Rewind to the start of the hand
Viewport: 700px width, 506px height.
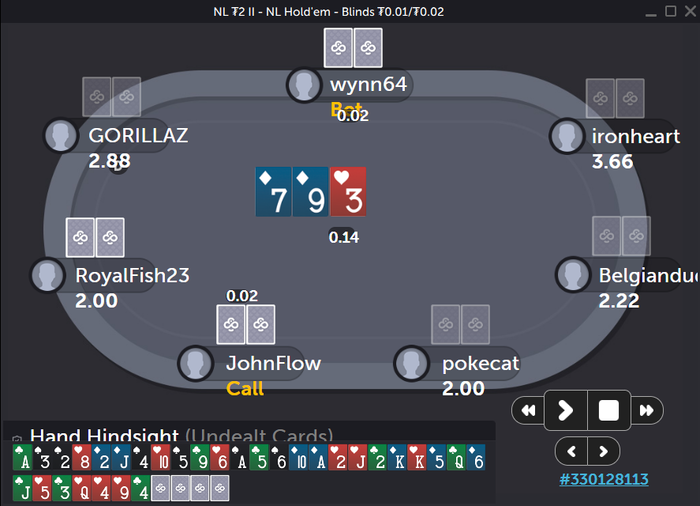point(528,410)
